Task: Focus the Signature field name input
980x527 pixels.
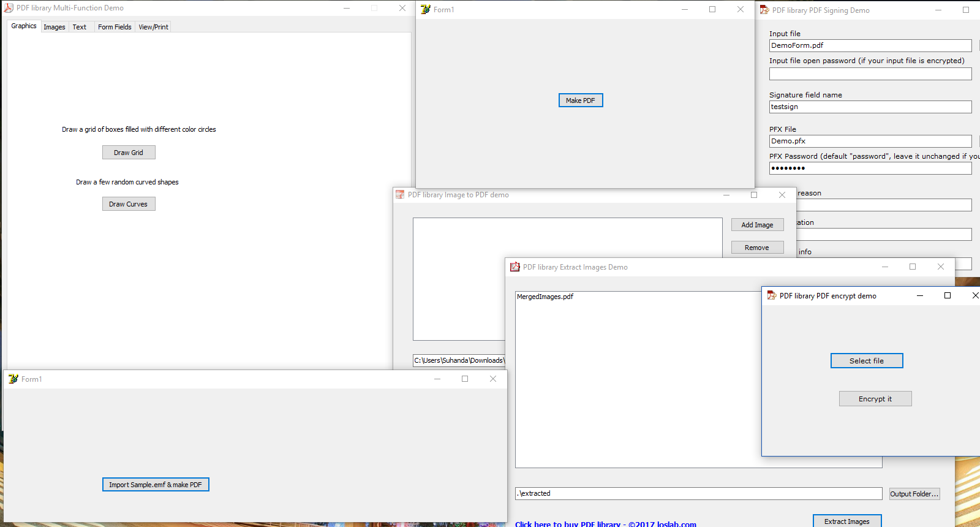Action: [x=870, y=107]
